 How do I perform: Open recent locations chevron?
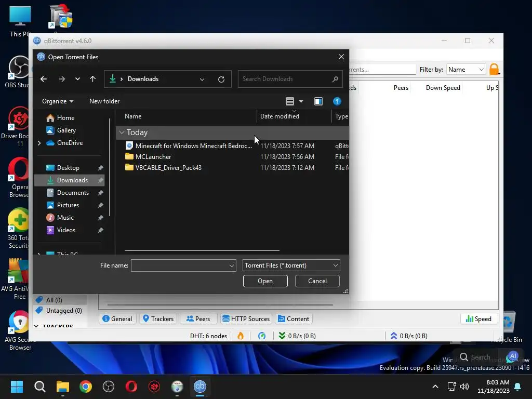pyautogui.click(x=78, y=79)
